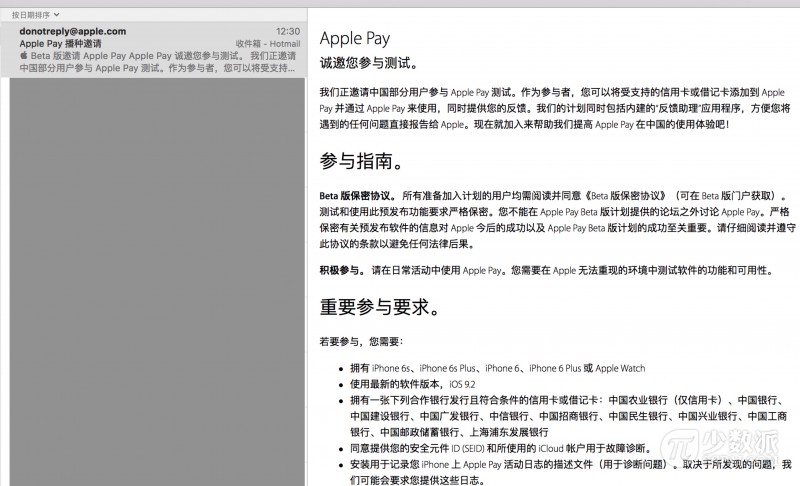Click the 诚邀您参与测试 subheading

click(x=368, y=63)
